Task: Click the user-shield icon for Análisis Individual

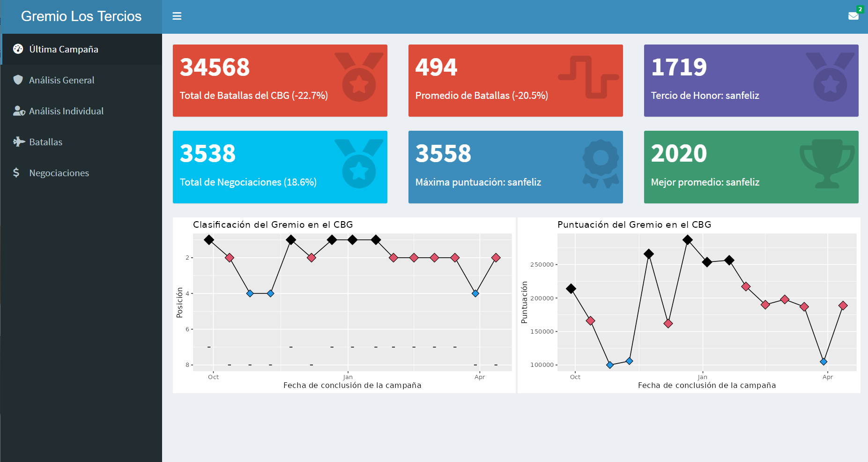Action: [19, 111]
